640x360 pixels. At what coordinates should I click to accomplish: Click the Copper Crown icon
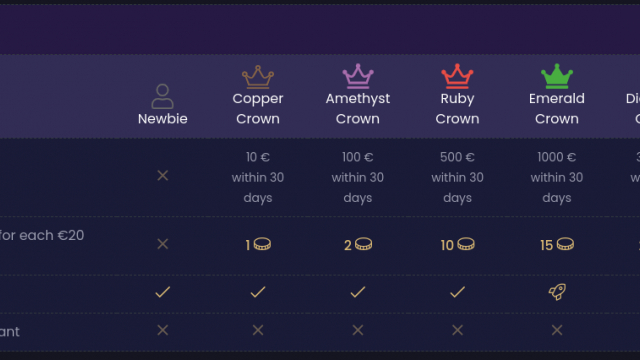pos(258,77)
